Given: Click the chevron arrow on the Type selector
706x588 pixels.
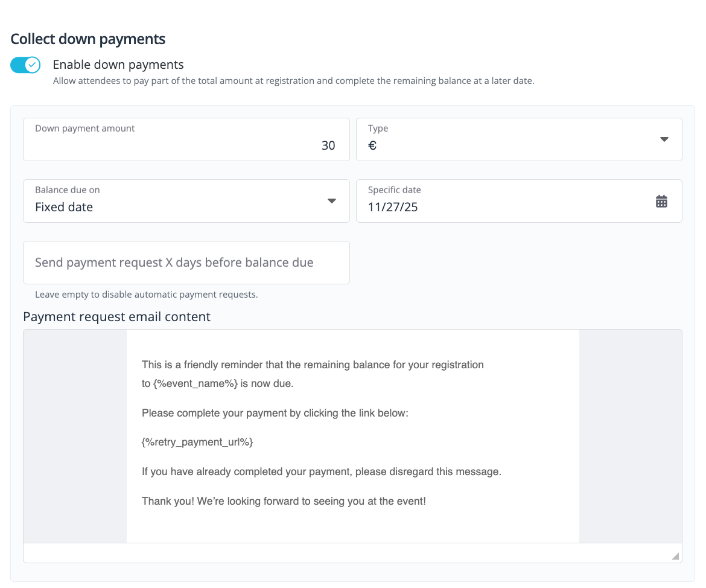Looking at the screenshot, I should [x=664, y=139].
